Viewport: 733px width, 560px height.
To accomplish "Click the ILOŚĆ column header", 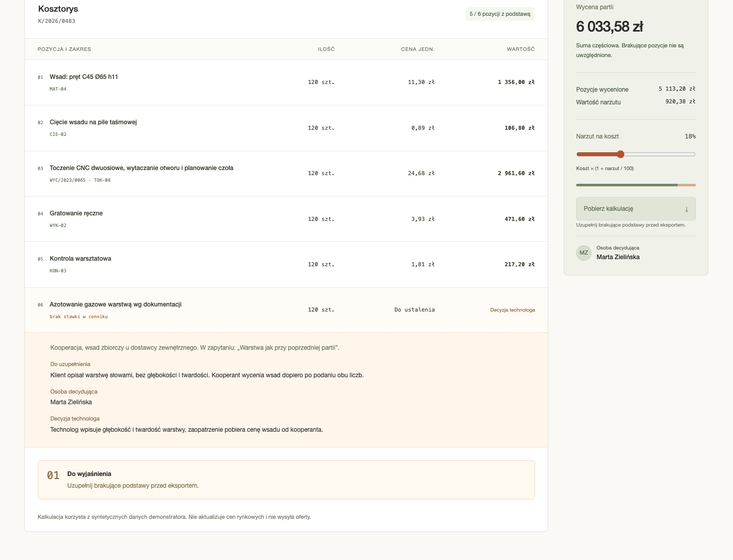I will click(x=326, y=49).
